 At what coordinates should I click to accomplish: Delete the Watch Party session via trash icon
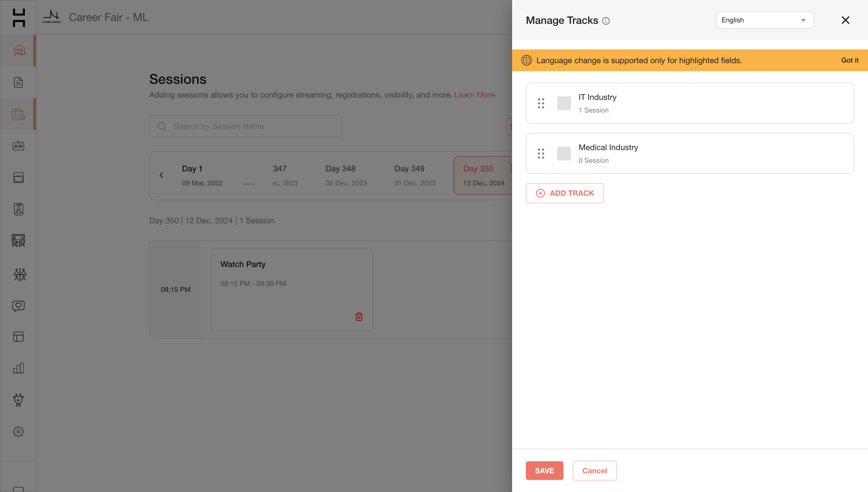[359, 317]
